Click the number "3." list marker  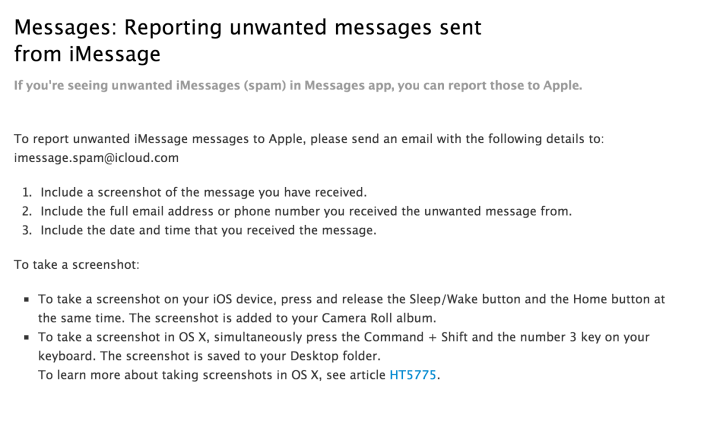coord(27,230)
